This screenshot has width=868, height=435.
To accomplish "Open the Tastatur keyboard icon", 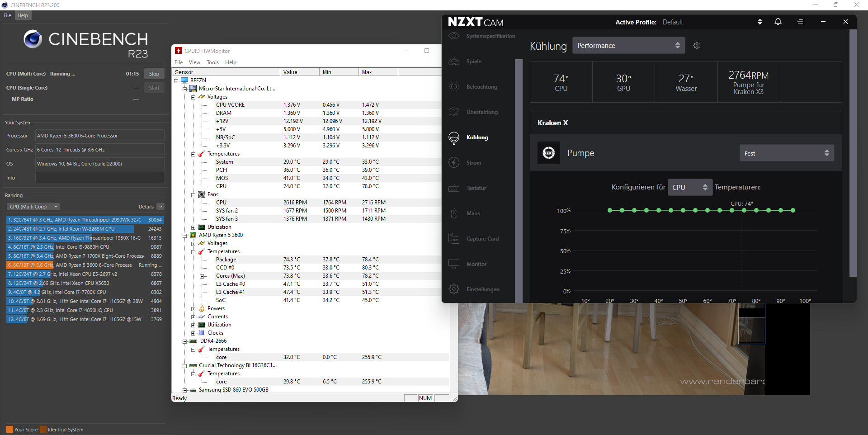I will point(454,188).
